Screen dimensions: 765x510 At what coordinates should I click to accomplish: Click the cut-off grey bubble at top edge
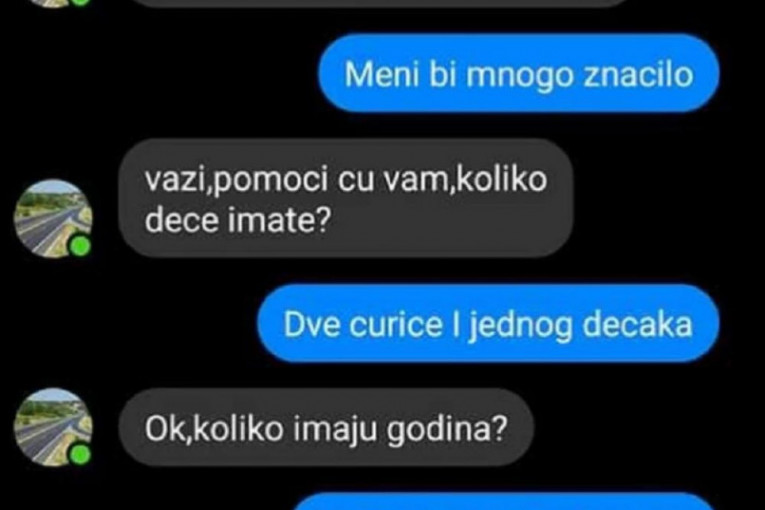tap(381, 3)
